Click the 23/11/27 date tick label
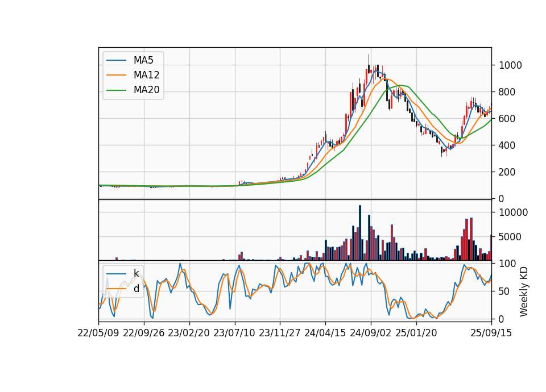This screenshot has height=392, width=546. point(280,333)
